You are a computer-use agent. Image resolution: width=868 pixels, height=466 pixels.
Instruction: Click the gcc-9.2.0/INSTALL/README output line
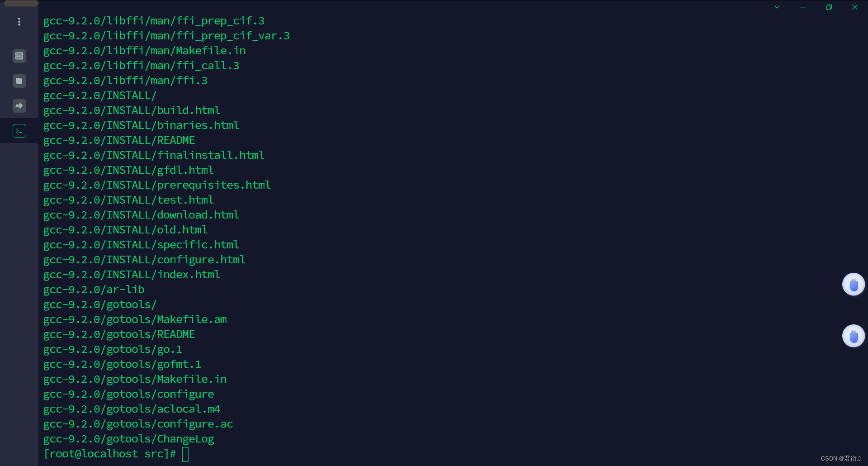[119, 141]
